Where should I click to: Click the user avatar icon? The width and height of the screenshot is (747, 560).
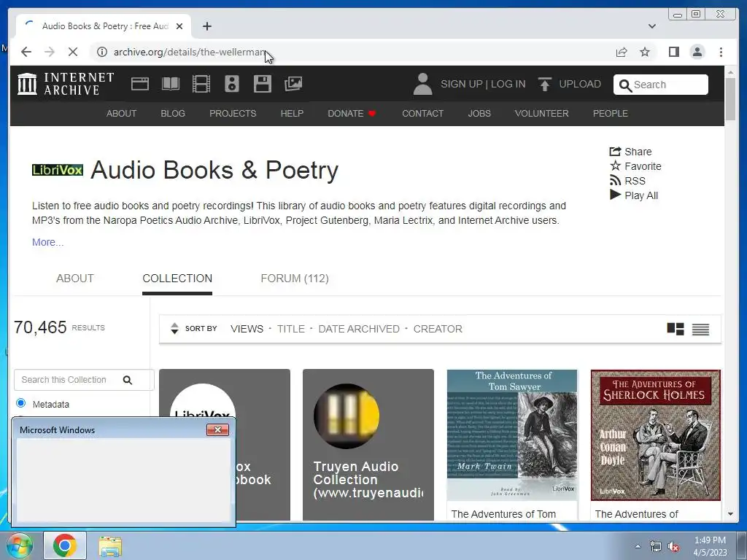pyautogui.click(x=422, y=84)
